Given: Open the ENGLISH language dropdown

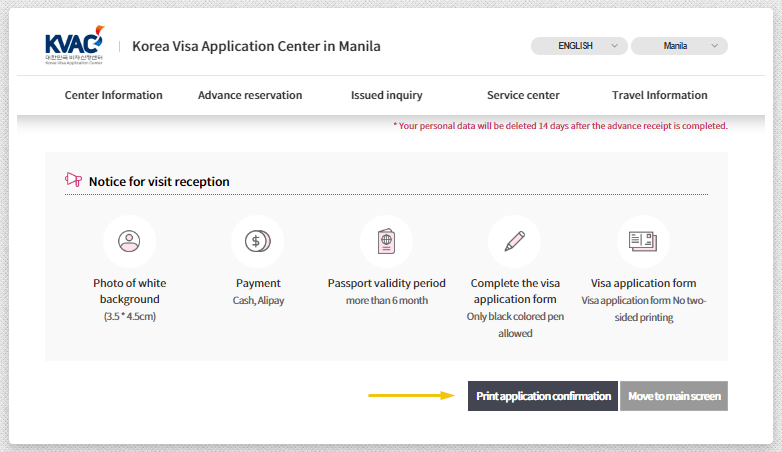Looking at the screenshot, I should coord(579,46).
